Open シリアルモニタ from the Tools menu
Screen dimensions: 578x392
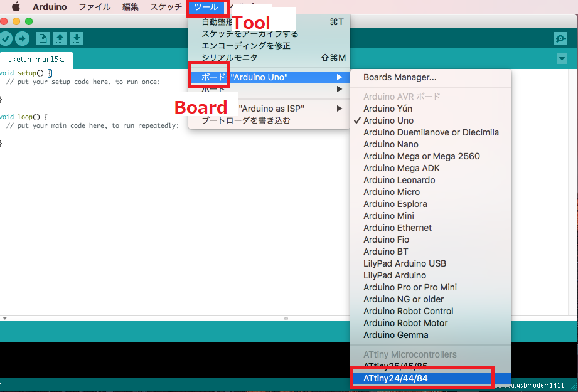point(269,58)
